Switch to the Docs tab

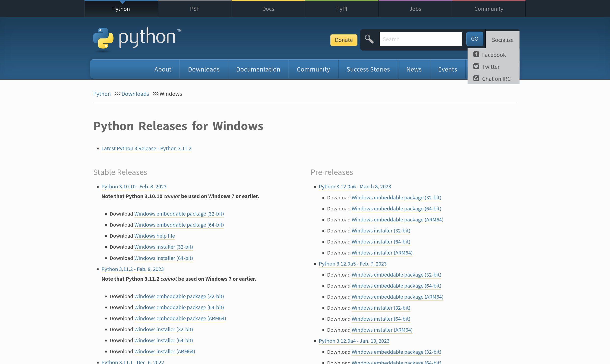pos(268,9)
